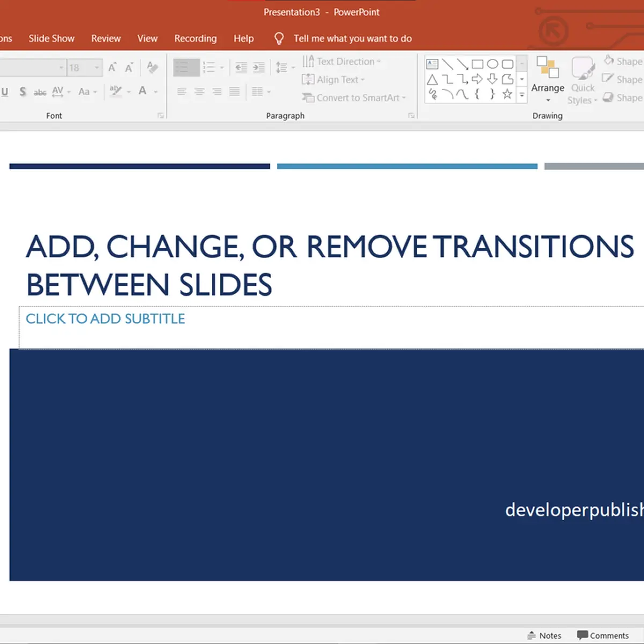Screen dimensions: 644x644
Task: Open Paragraph dialog launcher
Action: tap(411, 115)
